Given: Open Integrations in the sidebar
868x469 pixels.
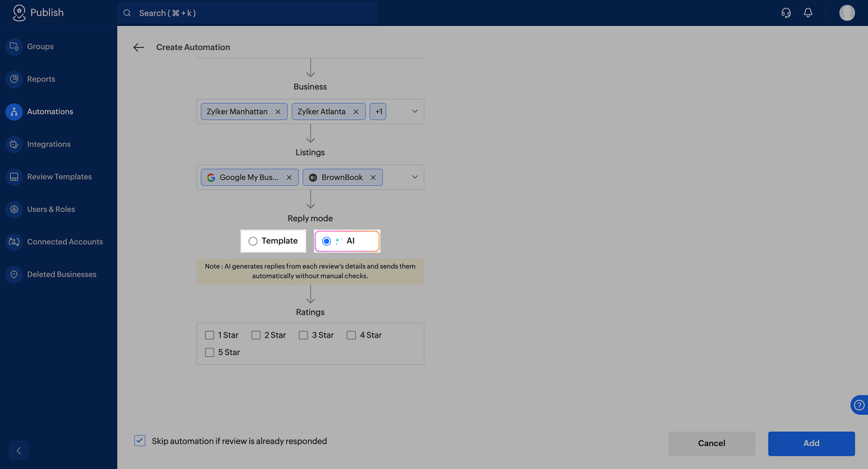Looking at the screenshot, I should tap(49, 144).
